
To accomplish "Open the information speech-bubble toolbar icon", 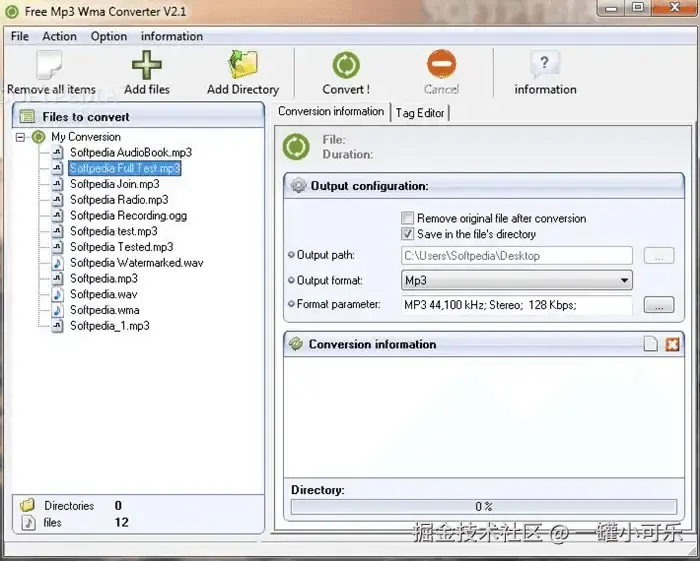I will 545,65.
